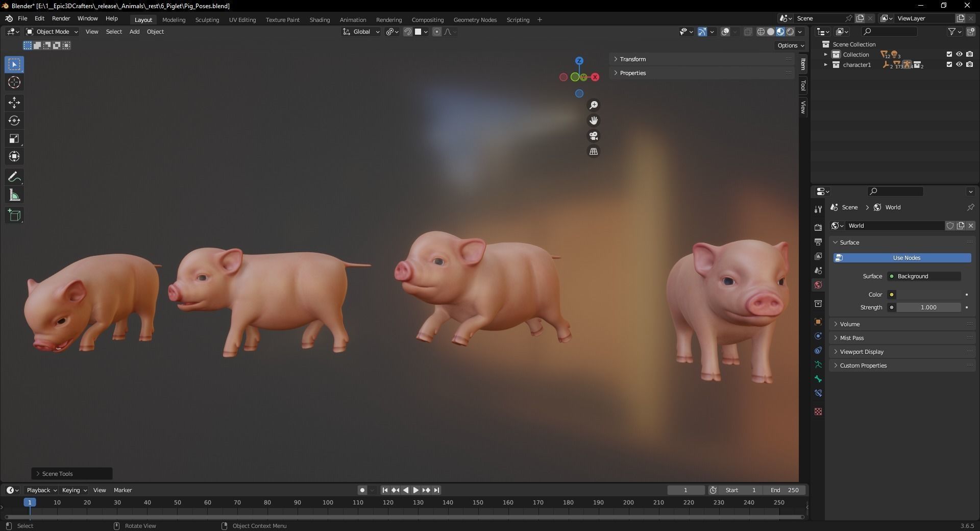This screenshot has height=531, width=980.
Task: Toggle proportional editing
Action: point(437,32)
